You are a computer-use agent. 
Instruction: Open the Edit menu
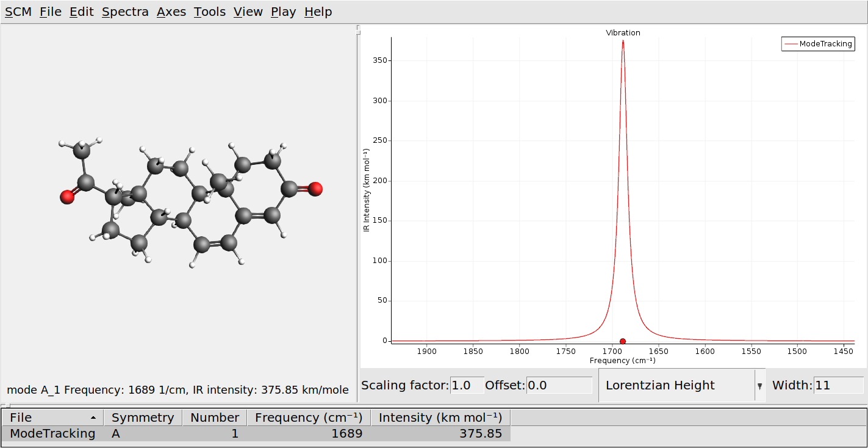pos(81,12)
